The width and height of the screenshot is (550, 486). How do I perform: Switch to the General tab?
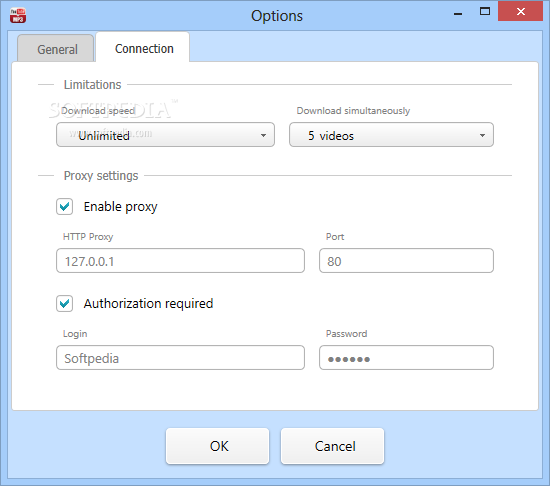point(56,48)
